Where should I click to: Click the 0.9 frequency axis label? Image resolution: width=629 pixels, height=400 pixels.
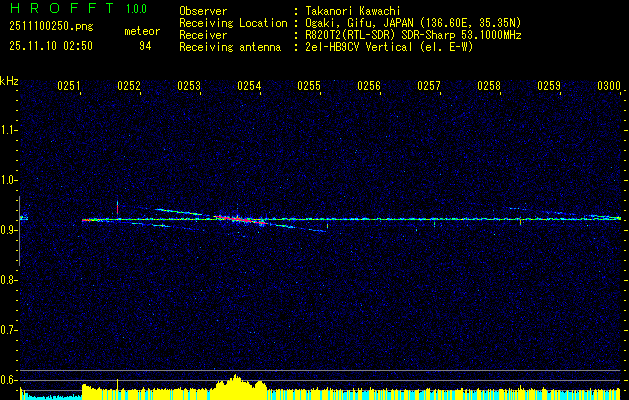[x=8, y=230]
